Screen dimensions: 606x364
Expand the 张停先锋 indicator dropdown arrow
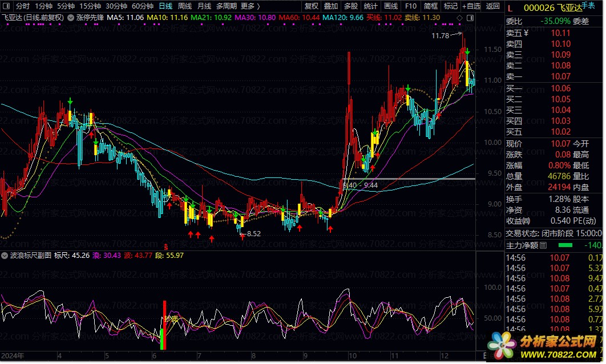point(71,17)
